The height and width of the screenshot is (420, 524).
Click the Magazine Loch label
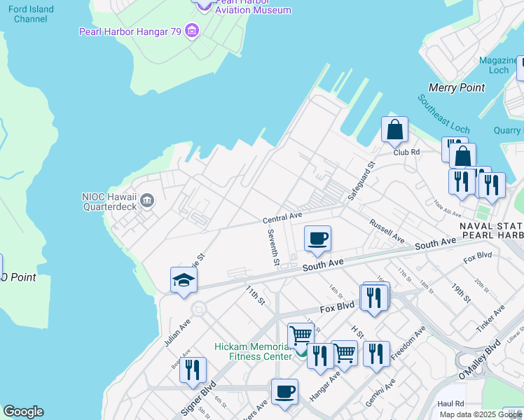(498, 65)
